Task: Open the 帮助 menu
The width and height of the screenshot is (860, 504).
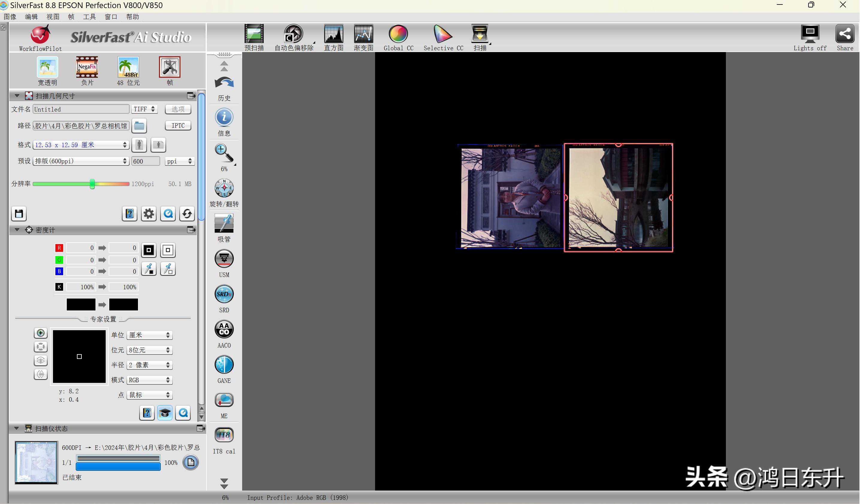Action: tap(132, 17)
